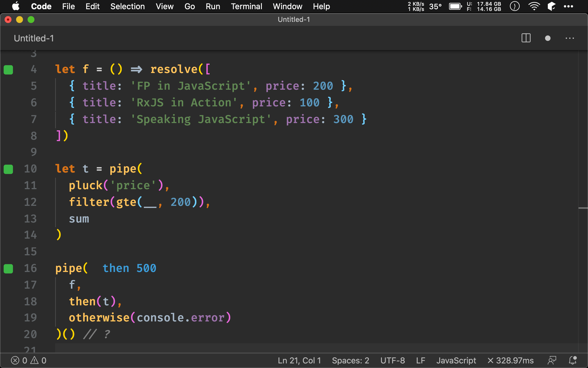Click the Quokka green marker on line 10
Viewport: 588px width, 368px height.
[8, 169]
